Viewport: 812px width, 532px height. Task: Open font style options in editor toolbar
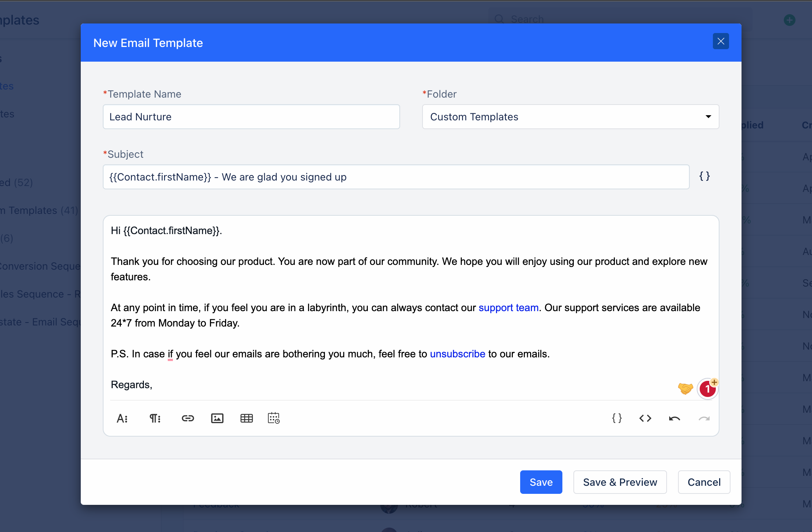coord(122,418)
